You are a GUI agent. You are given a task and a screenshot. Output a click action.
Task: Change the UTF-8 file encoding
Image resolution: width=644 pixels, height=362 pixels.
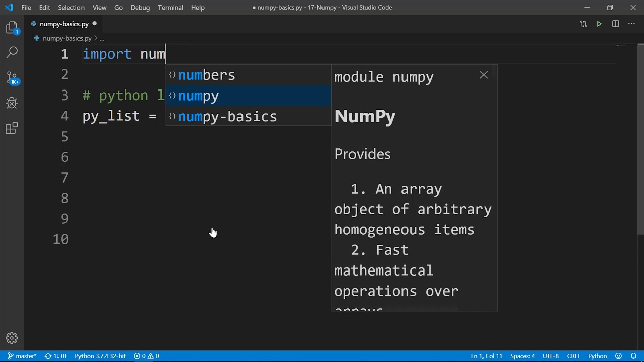click(x=551, y=356)
